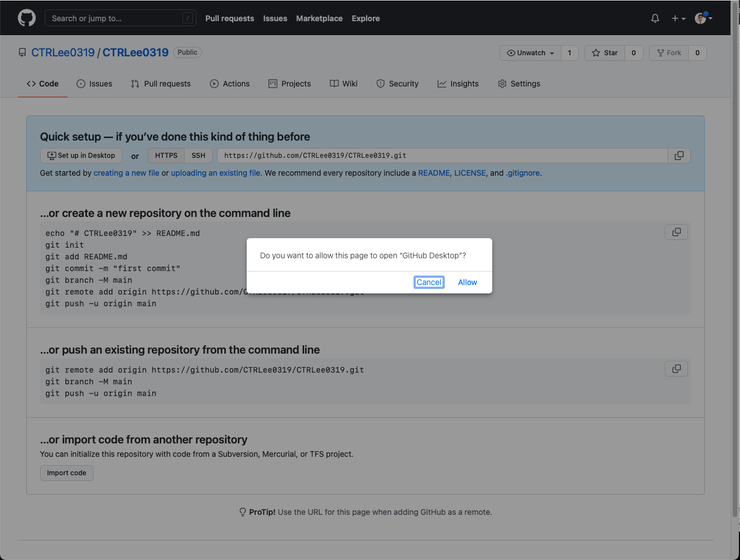Open the CTRLee0319 repository name link
This screenshot has width=740, height=560.
pyautogui.click(x=136, y=52)
